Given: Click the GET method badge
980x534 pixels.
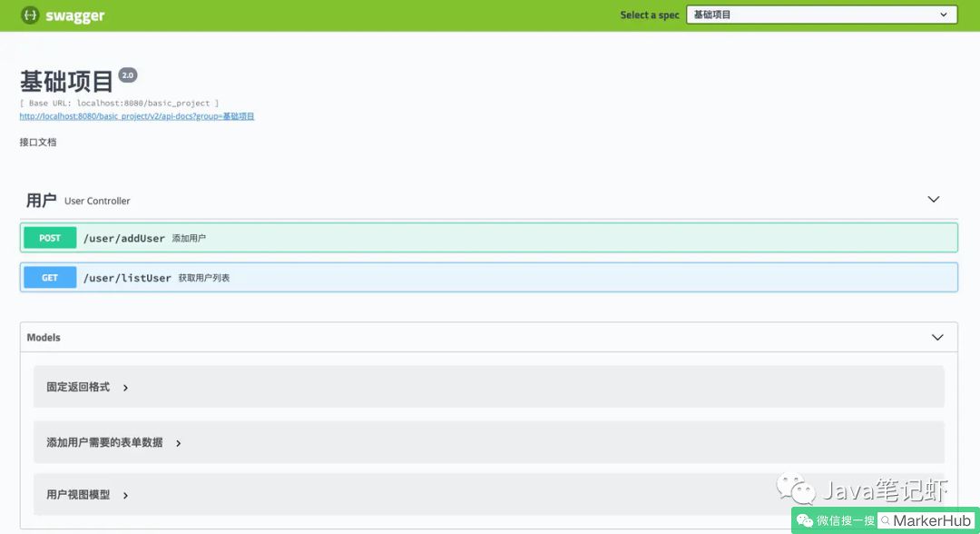Looking at the screenshot, I should point(50,278).
